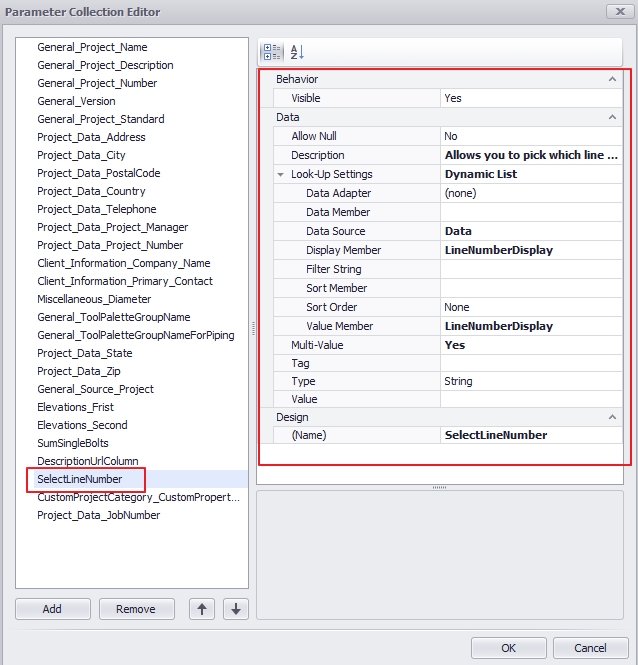638x665 pixels.
Task: Select Project_Data_Zip parameter
Action: pos(79,372)
